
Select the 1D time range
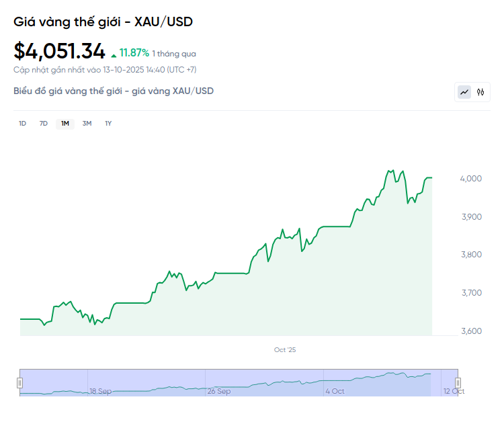(22, 123)
